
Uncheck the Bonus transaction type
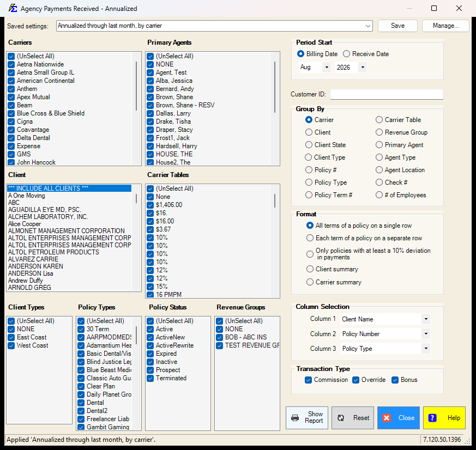click(395, 380)
